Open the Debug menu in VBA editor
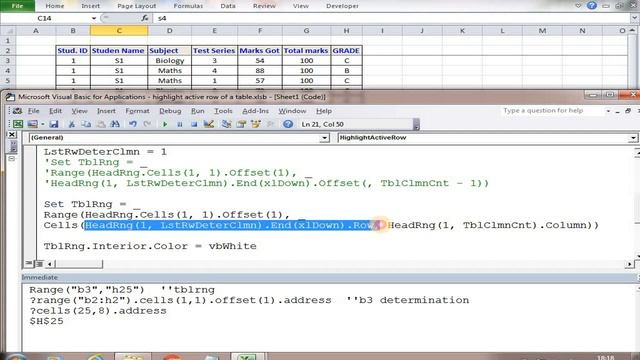The height and width of the screenshot is (360, 640). coord(170,111)
